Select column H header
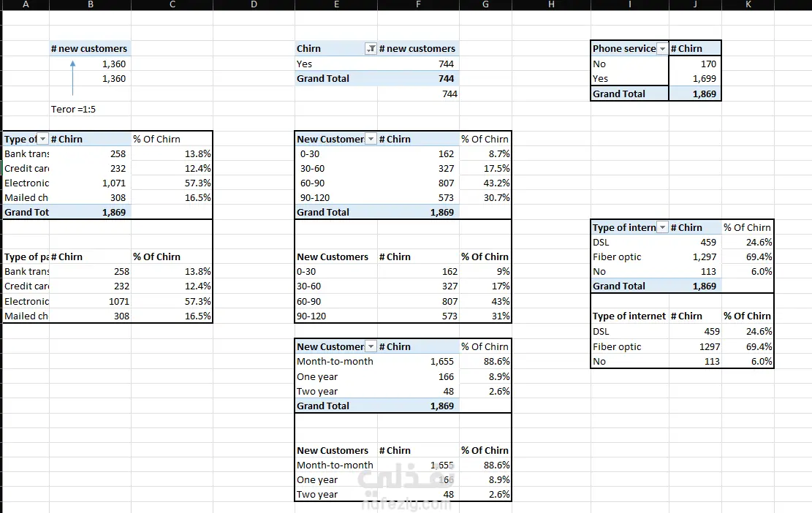The width and height of the screenshot is (812, 513). coord(551,4)
